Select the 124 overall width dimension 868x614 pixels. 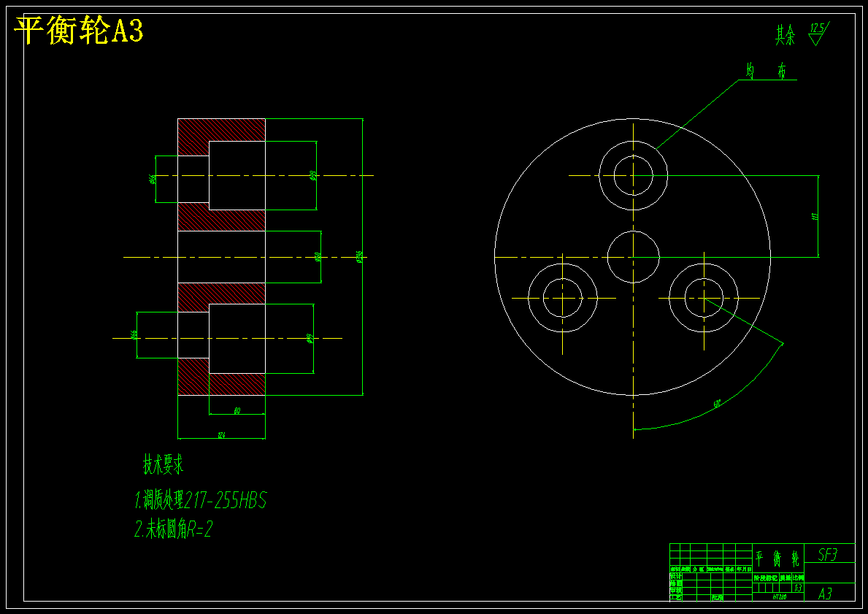[x=221, y=436]
